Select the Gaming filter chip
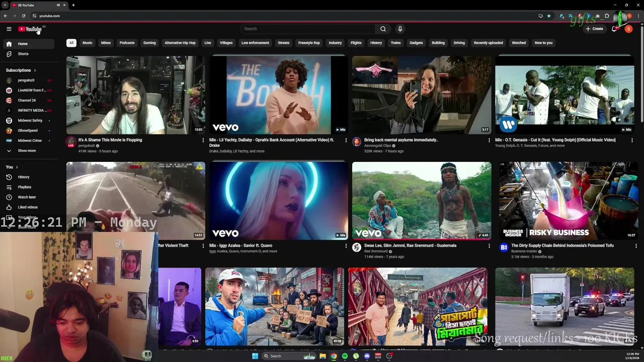 (149, 43)
